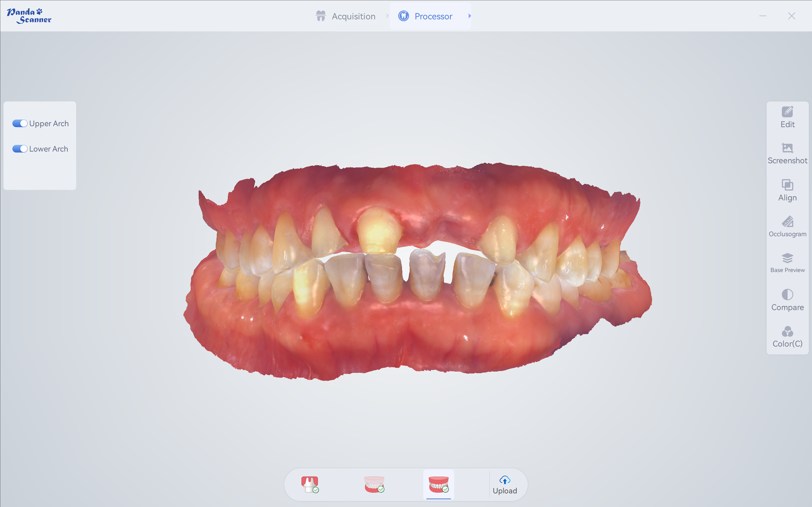
Task: Open Base Preview
Action: (787, 263)
